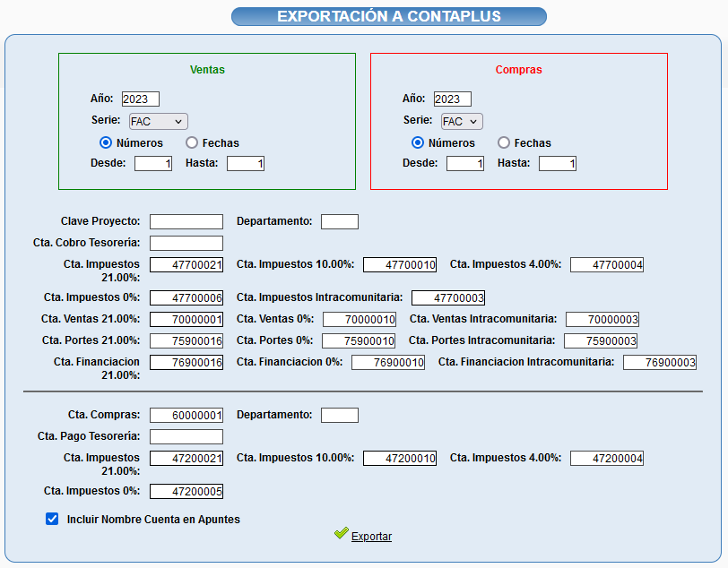Select Números radio in Ventas

106,142
